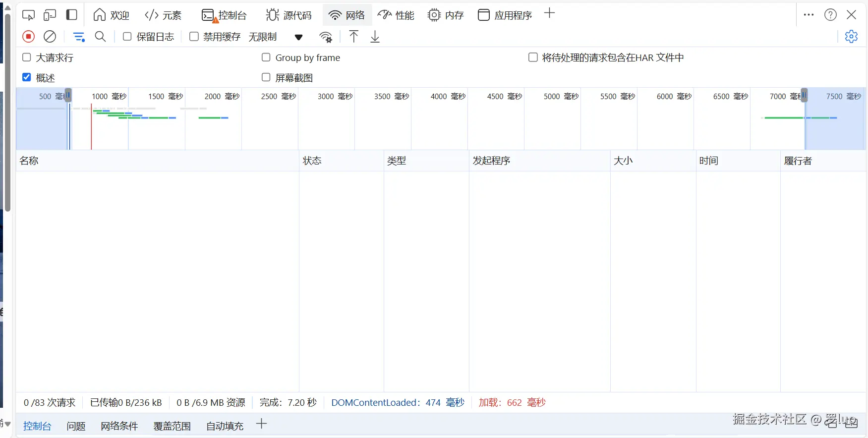Sort by the 履行者 column header

click(x=823, y=161)
